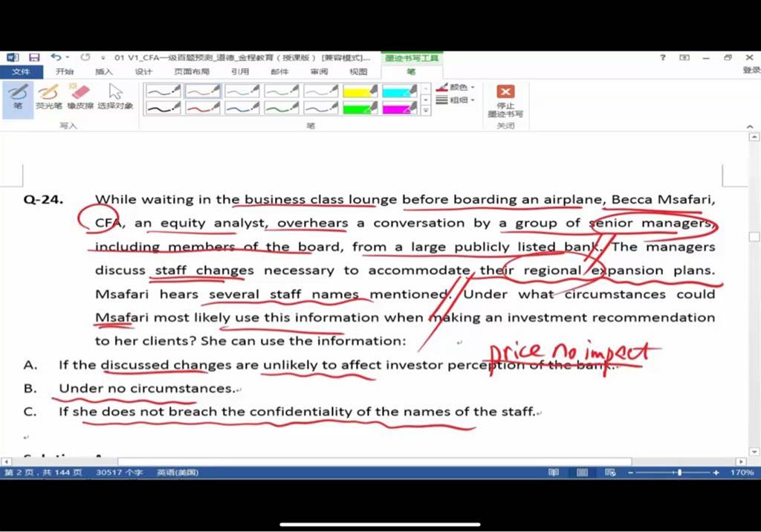Click the Redo/Repeat icon
The height and width of the screenshot is (532, 761).
(85, 57)
